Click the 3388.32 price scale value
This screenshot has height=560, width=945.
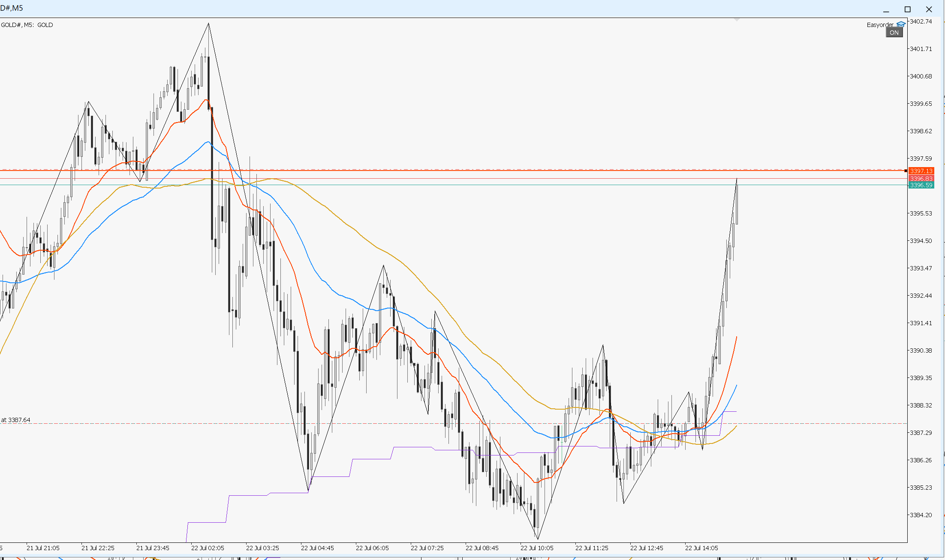(921, 405)
